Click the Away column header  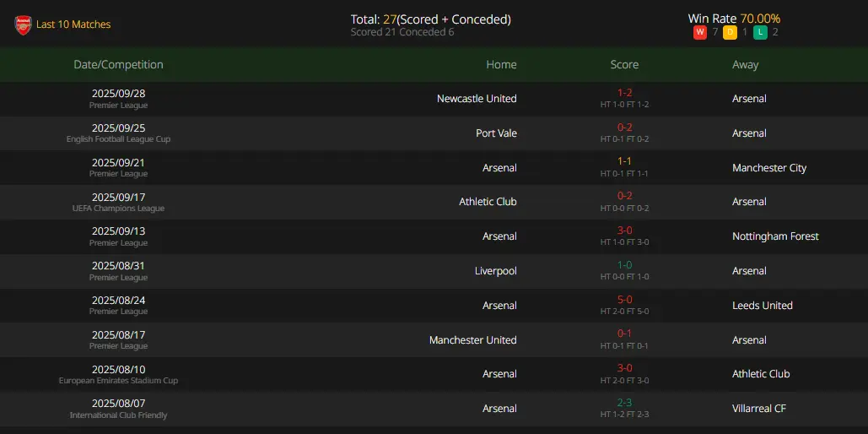click(745, 65)
